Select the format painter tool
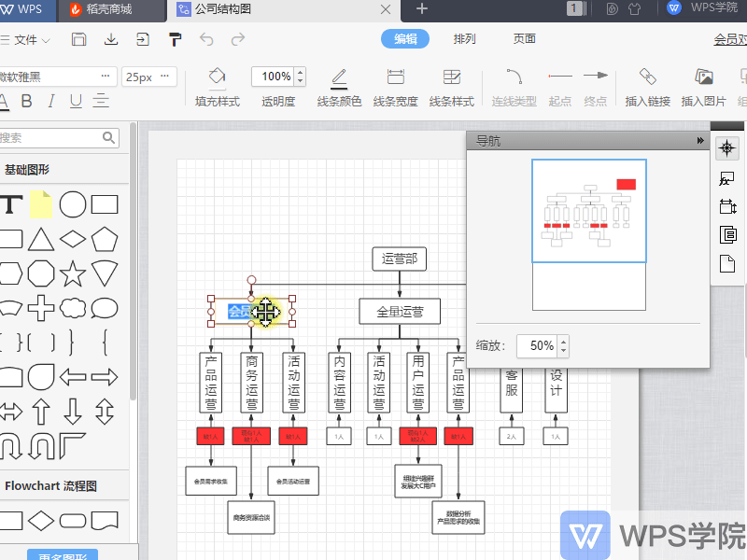The height and width of the screenshot is (560, 747). (x=175, y=39)
